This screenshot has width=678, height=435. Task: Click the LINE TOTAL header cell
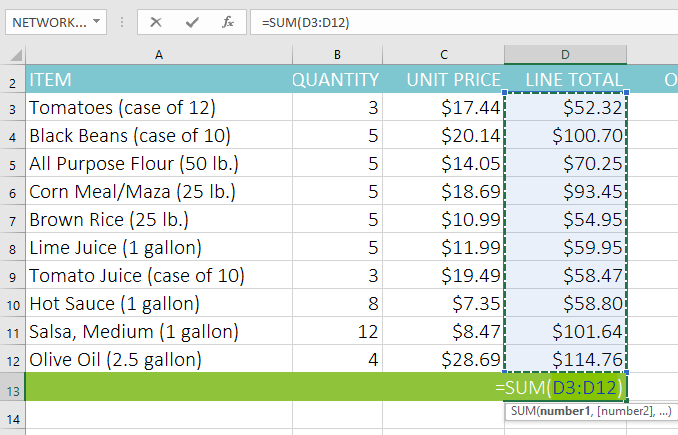pos(565,80)
